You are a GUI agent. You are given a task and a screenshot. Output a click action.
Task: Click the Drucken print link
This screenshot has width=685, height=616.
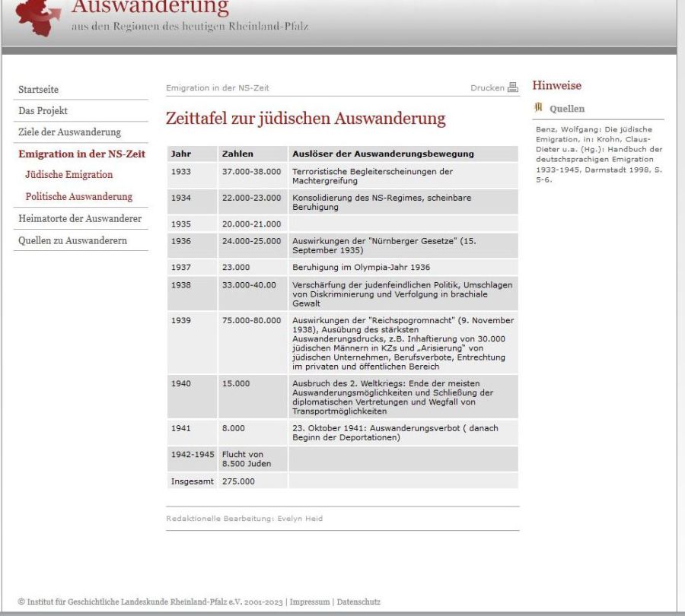(x=486, y=88)
